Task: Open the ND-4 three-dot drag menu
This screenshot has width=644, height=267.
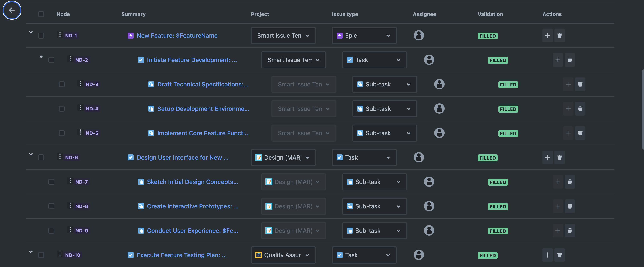Action: point(80,108)
